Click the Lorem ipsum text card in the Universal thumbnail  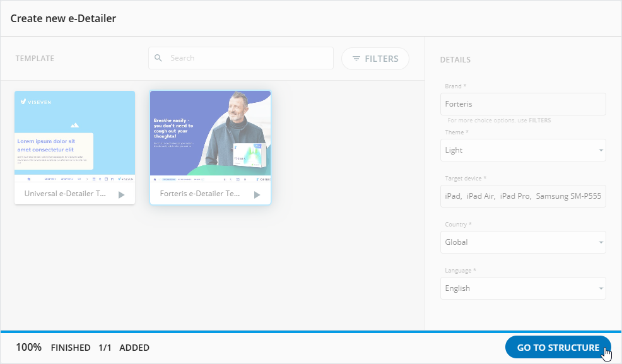[x=54, y=150]
